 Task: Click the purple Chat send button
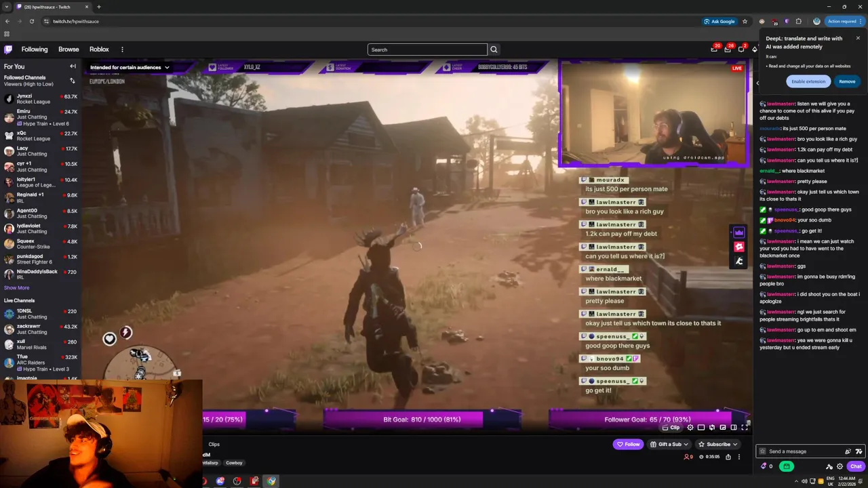click(856, 466)
